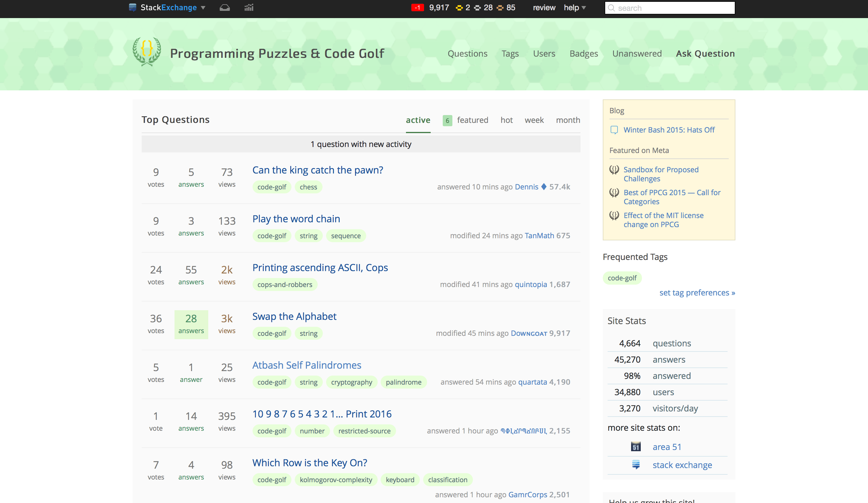Viewport: 868px width, 503px height.
Task: View achievements via the bar-chart icon
Action: pyautogui.click(x=249, y=7)
